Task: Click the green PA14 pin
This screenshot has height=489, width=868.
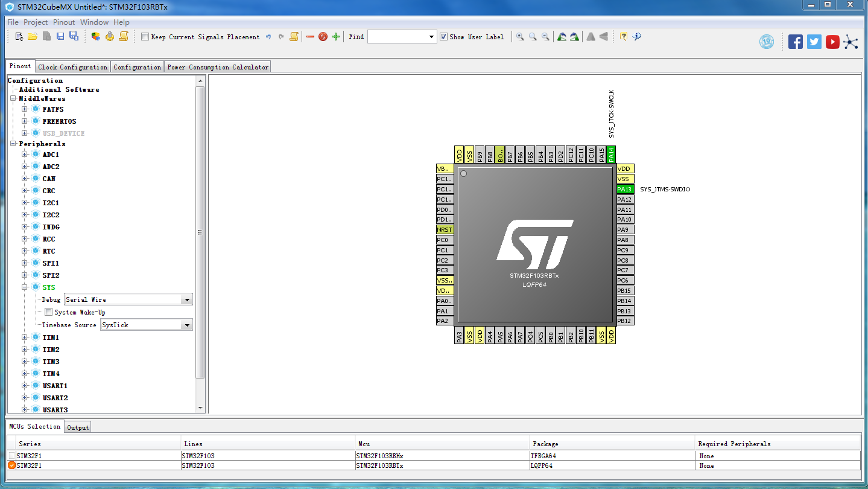Action: 611,154
